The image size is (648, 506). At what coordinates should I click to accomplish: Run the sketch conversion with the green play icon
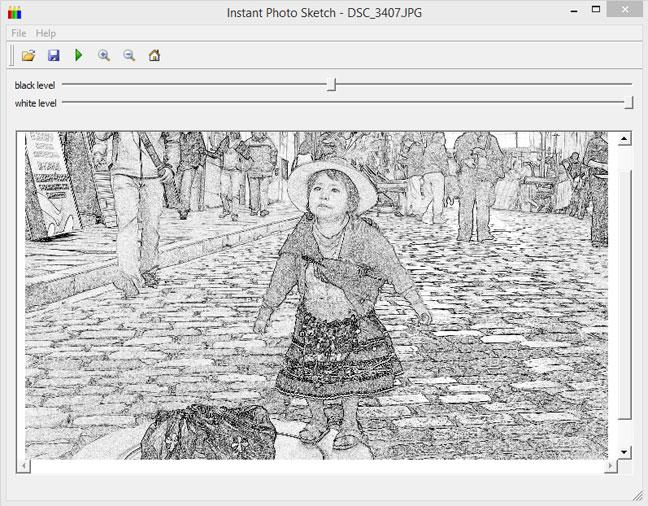pyautogui.click(x=79, y=55)
